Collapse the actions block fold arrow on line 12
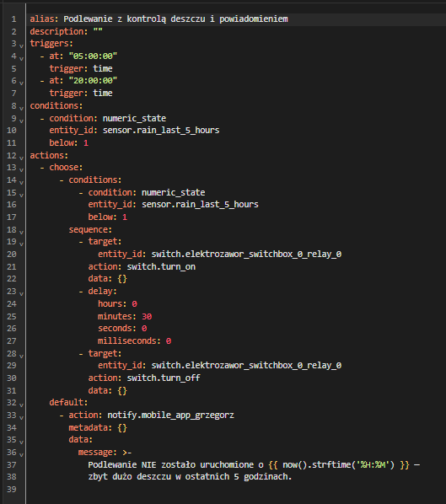Viewport: 446px width, 504px height. (x=21, y=158)
